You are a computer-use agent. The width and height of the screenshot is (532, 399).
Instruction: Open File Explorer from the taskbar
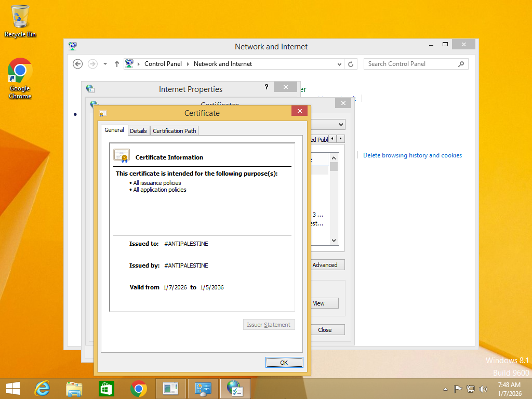(74, 388)
